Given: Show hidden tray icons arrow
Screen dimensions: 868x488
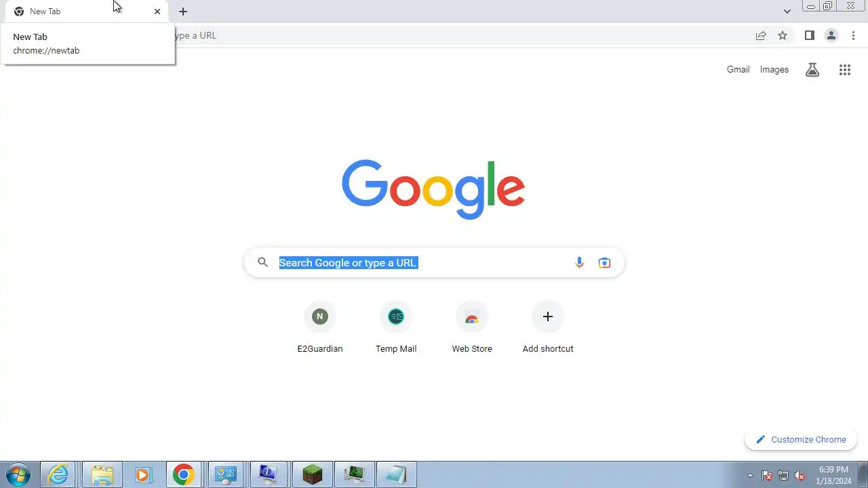Looking at the screenshot, I should point(750,475).
